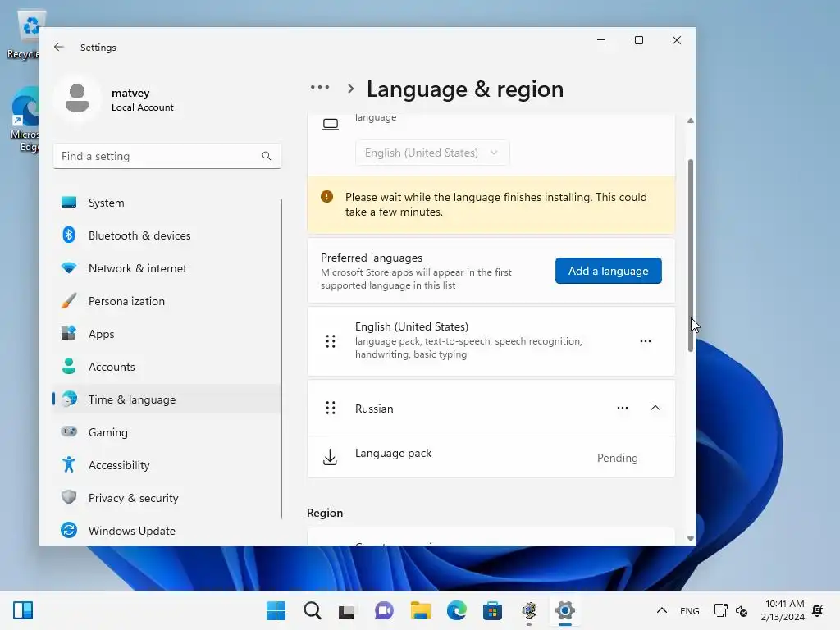Open System settings category
This screenshot has height=630, width=840.
pos(166,203)
